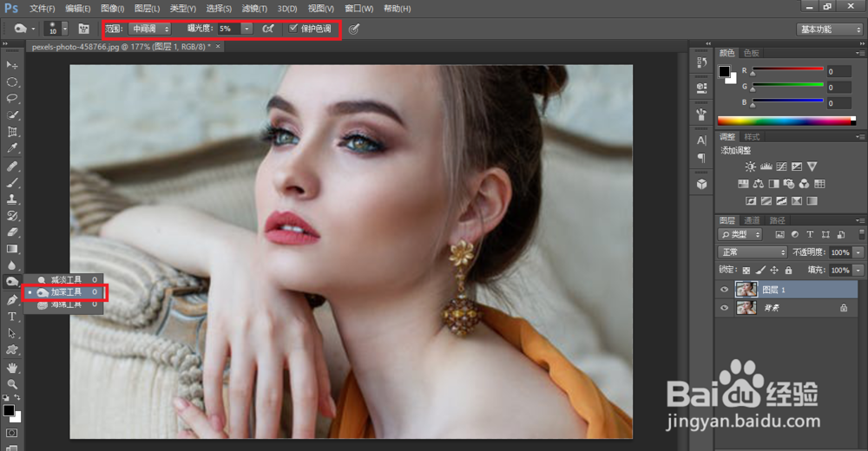Open tool preset picker arrow

click(33, 29)
